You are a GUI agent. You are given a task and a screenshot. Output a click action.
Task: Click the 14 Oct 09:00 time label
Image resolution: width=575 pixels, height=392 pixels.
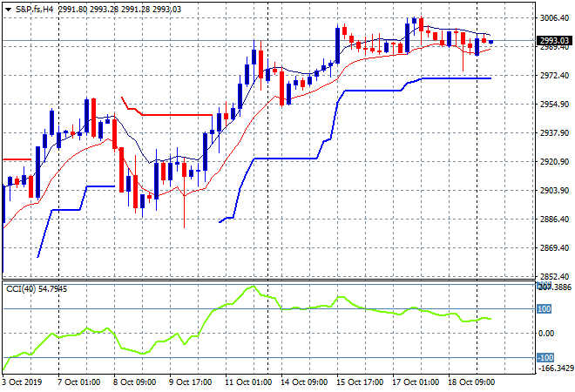[x=304, y=382]
